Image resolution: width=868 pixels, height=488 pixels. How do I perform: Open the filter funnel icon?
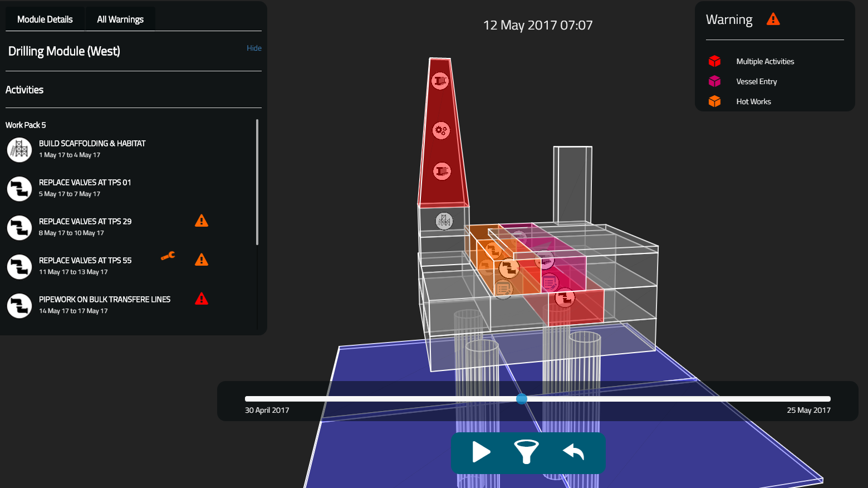point(526,452)
